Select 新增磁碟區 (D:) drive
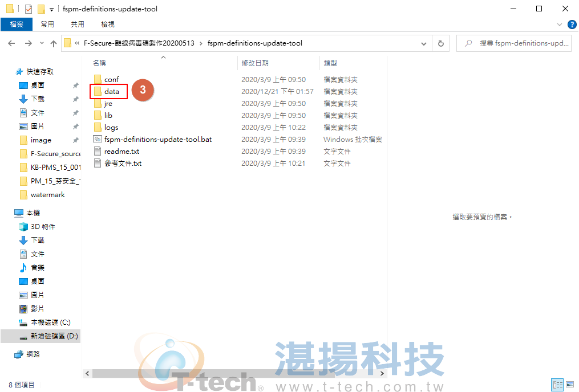The width and height of the screenshot is (579, 392). 41,336
